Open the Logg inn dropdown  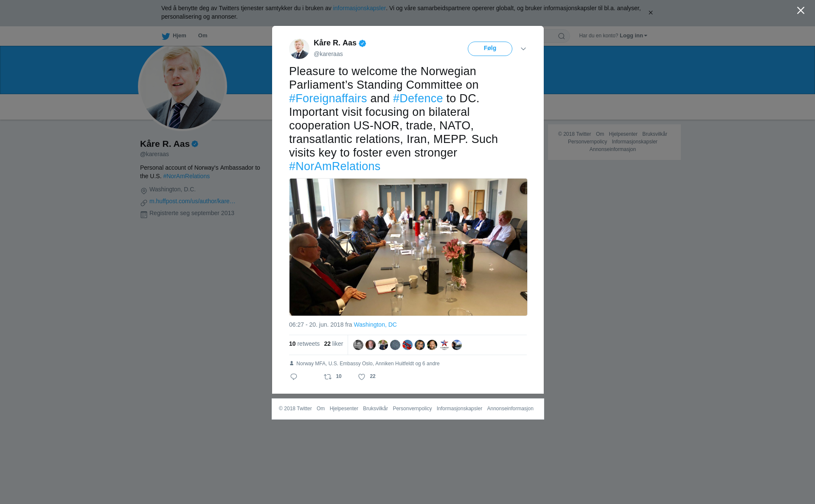(x=633, y=36)
